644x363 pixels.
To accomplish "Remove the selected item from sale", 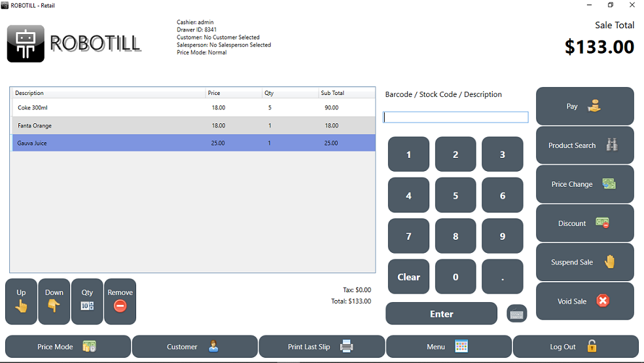I will [x=120, y=301].
